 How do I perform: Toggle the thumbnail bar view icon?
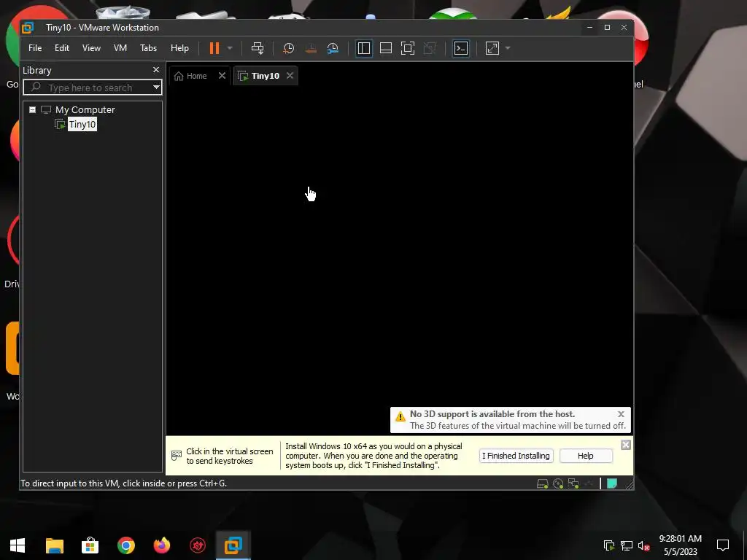pyautogui.click(x=386, y=48)
